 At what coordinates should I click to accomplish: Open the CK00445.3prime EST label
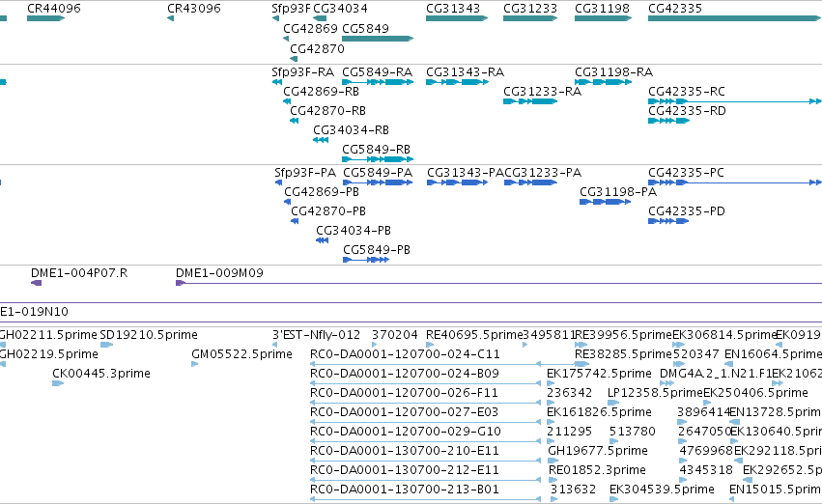click(101, 374)
